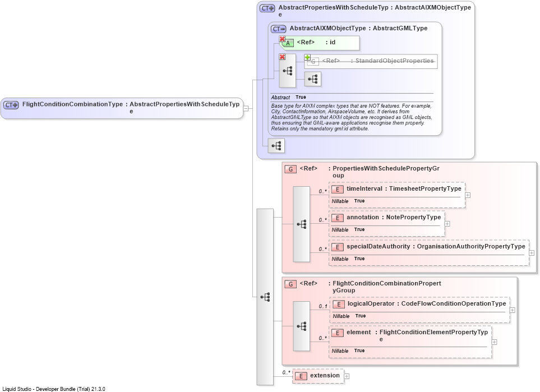
Task: Click the E icon of element FlightConditionElementPropertyType
Action: (338, 333)
